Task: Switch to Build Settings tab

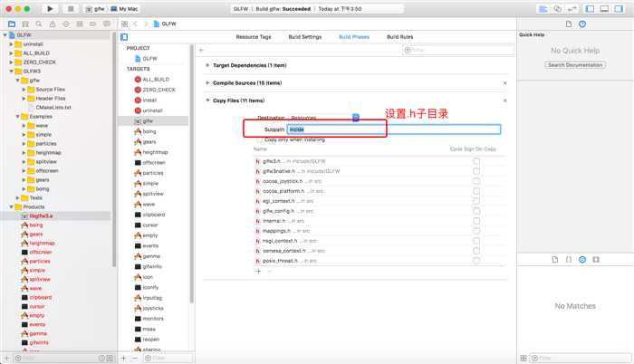Action: [305, 37]
